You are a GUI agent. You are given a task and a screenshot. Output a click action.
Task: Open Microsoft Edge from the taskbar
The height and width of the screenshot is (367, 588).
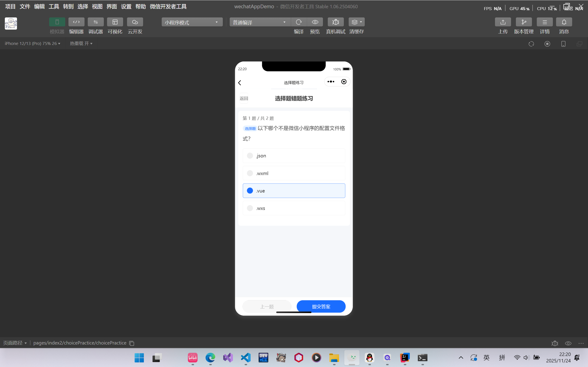(210, 358)
